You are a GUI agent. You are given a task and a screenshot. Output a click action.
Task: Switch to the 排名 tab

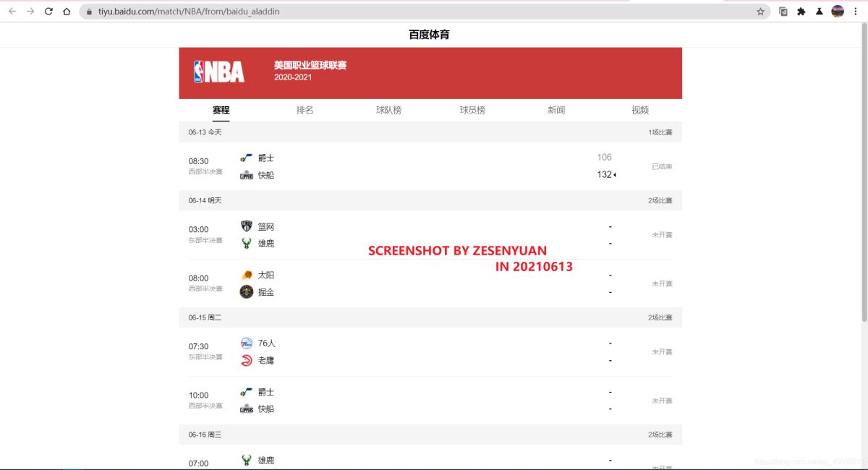pos(305,110)
